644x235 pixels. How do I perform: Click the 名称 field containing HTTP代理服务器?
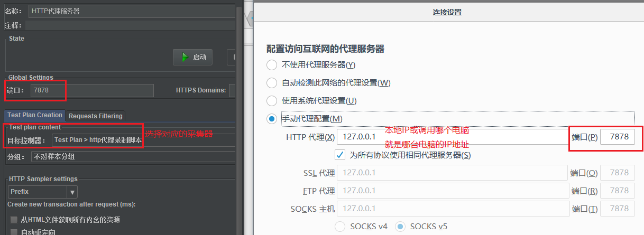coord(132,11)
